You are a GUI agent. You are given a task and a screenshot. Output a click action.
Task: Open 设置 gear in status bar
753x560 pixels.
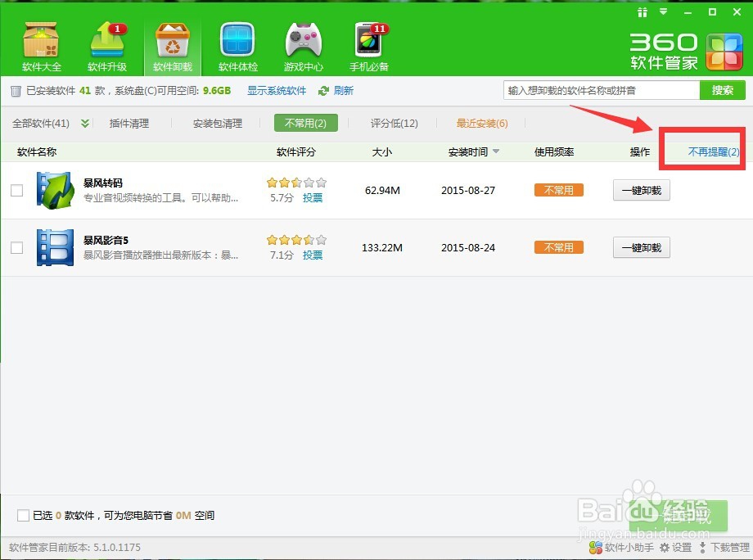[676, 548]
